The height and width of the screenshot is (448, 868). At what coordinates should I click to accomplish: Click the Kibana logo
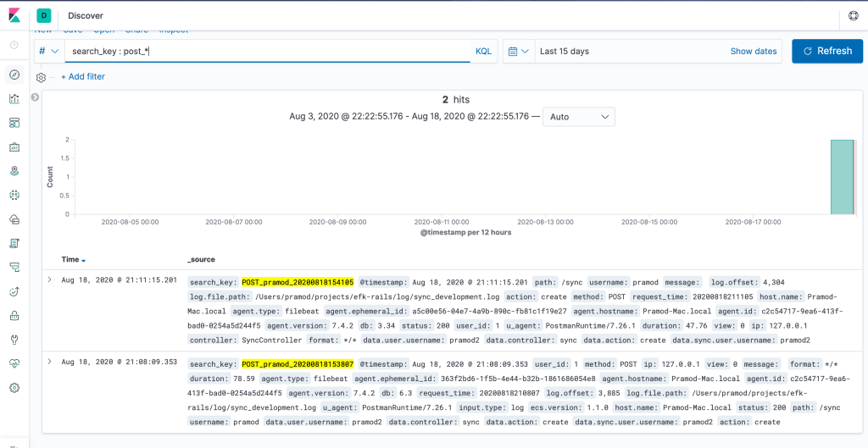pos(14,15)
